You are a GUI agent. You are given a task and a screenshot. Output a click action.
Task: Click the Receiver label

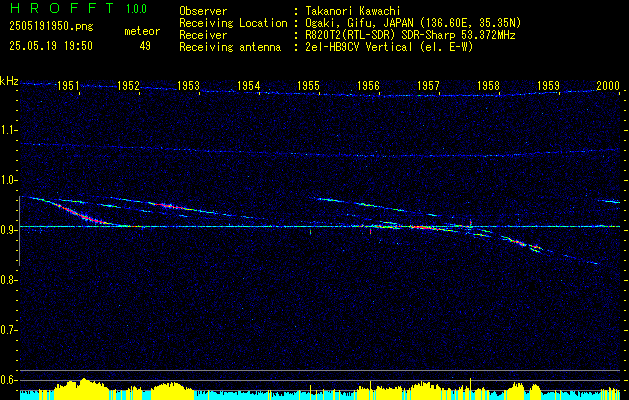pyautogui.click(x=203, y=35)
